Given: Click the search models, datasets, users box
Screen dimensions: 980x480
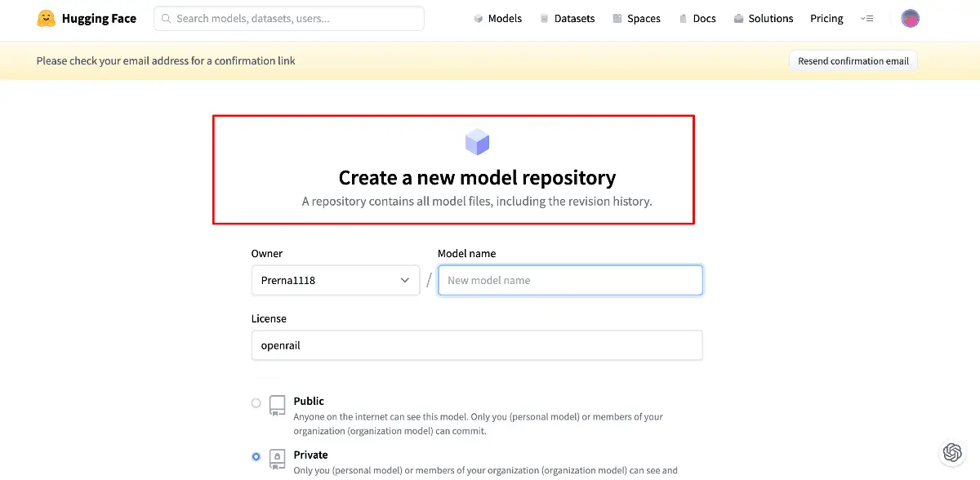Looking at the screenshot, I should 289,18.
